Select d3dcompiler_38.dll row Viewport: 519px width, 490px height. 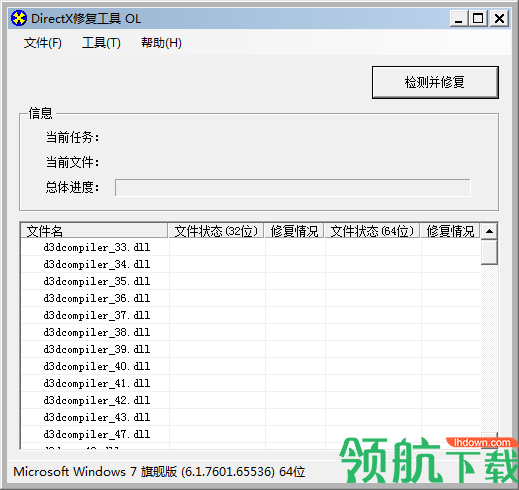pos(251,332)
